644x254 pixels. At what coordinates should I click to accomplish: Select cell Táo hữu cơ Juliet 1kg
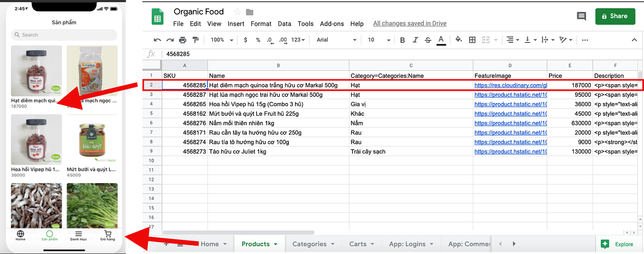point(278,151)
